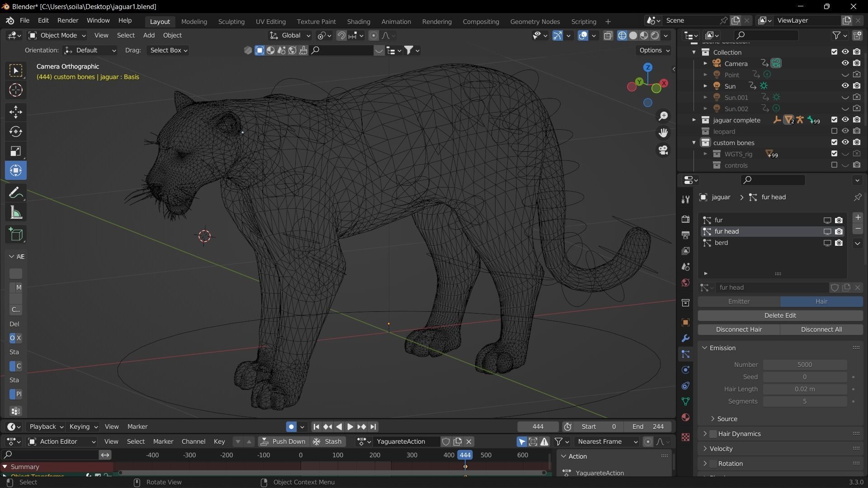The height and width of the screenshot is (488, 868).
Task: Pin the particle properties context
Action: (x=857, y=197)
